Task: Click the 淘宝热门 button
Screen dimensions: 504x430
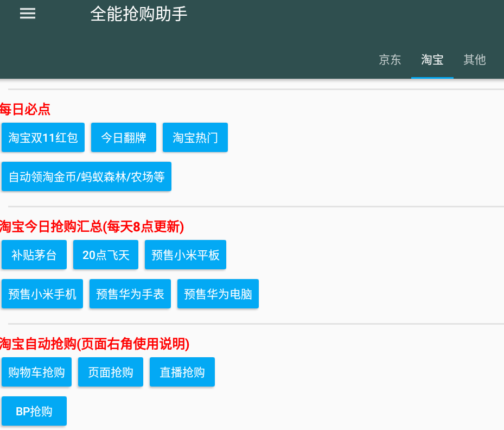Action: click(195, 137)
